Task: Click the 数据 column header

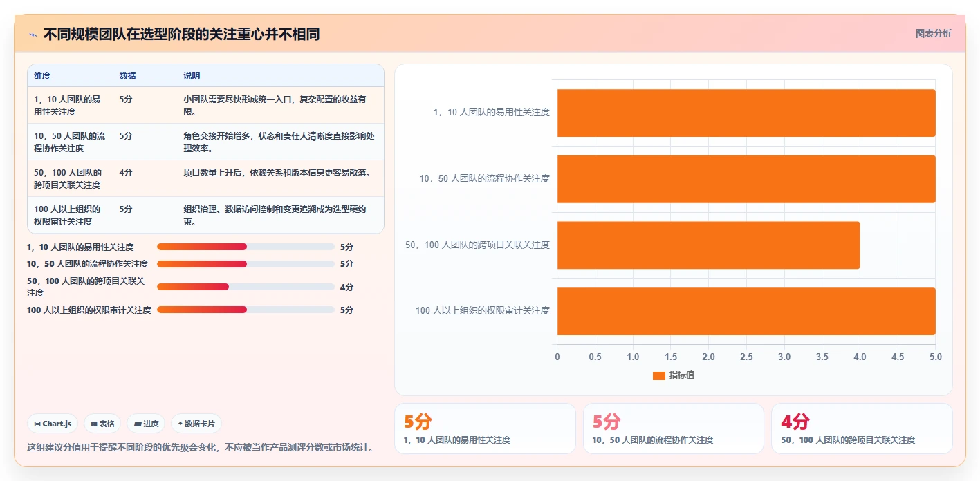Action: (x=127, y=76)
